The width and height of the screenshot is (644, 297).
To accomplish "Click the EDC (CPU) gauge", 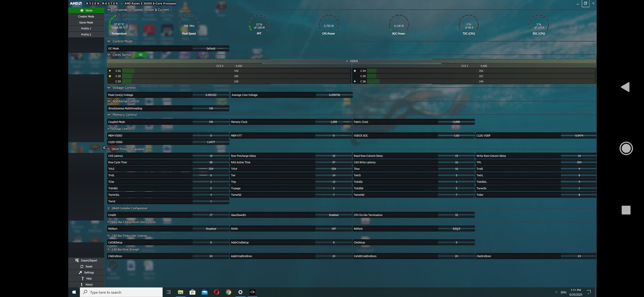I will coord(539,25).
